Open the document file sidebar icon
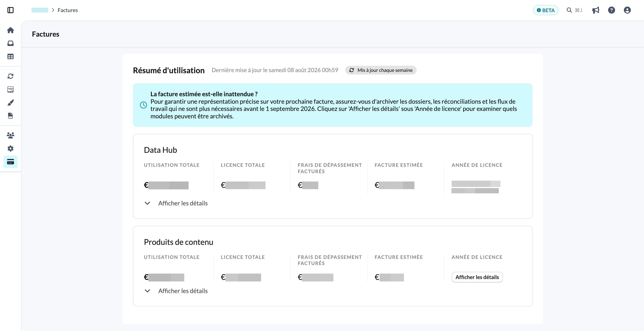The width and height of the screenshot is (644, 331). (x=11, y=116)
